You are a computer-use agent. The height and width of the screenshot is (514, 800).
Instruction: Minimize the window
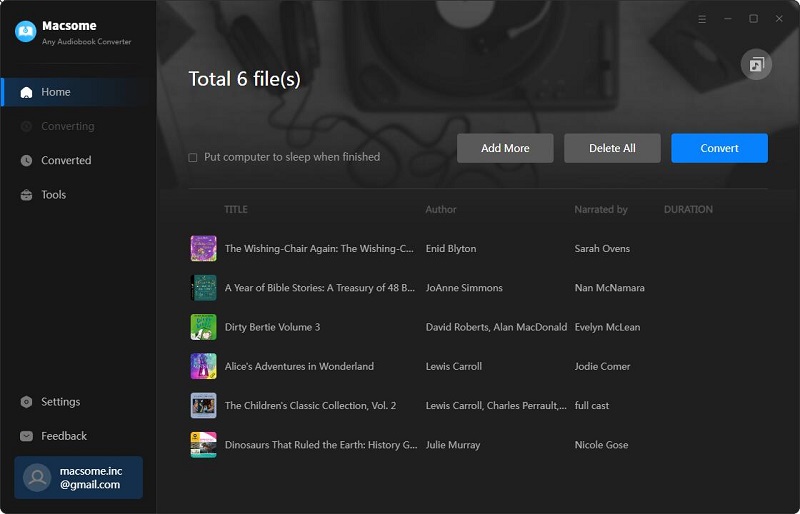click(x=728, y=19)
